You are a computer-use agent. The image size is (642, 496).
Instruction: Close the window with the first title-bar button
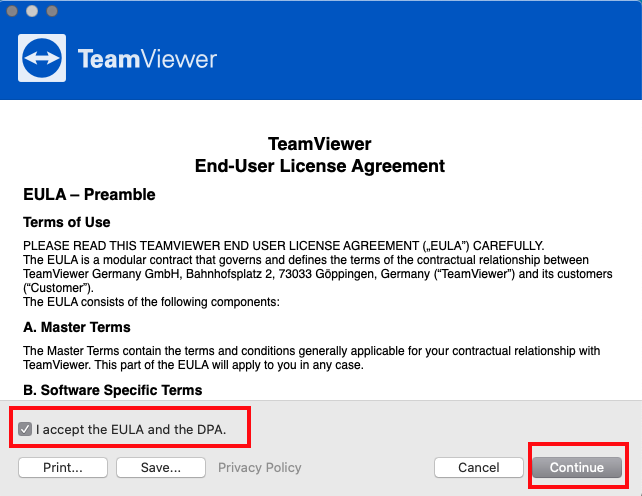pos(12,11)
